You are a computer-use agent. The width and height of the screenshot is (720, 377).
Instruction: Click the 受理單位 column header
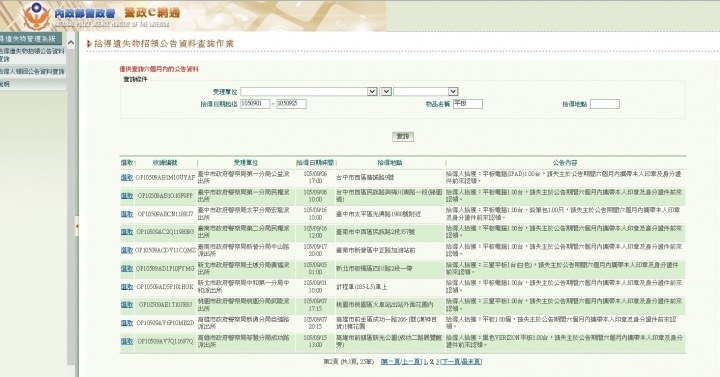click(246, 163)
